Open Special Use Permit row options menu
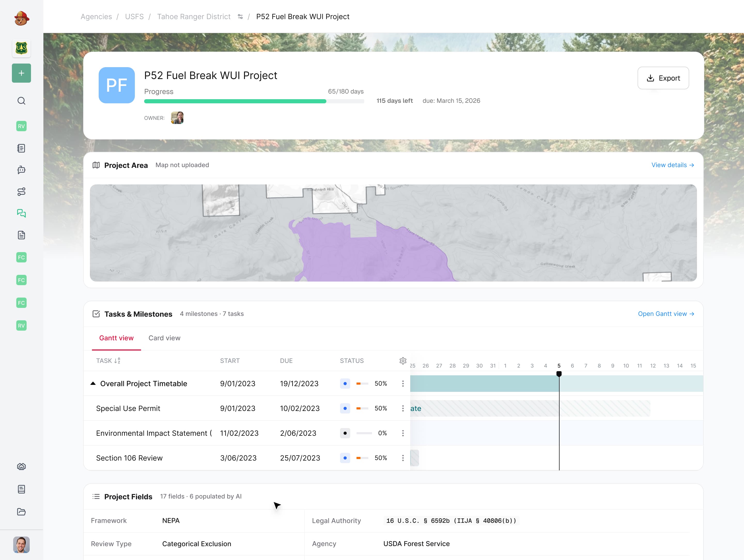 [403, 408]
